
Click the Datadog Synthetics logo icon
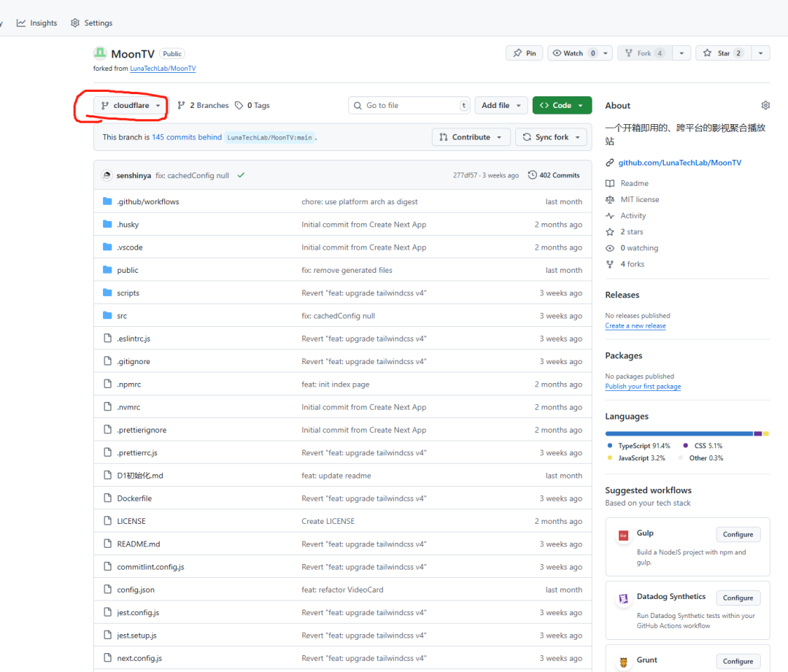point(623,598)
